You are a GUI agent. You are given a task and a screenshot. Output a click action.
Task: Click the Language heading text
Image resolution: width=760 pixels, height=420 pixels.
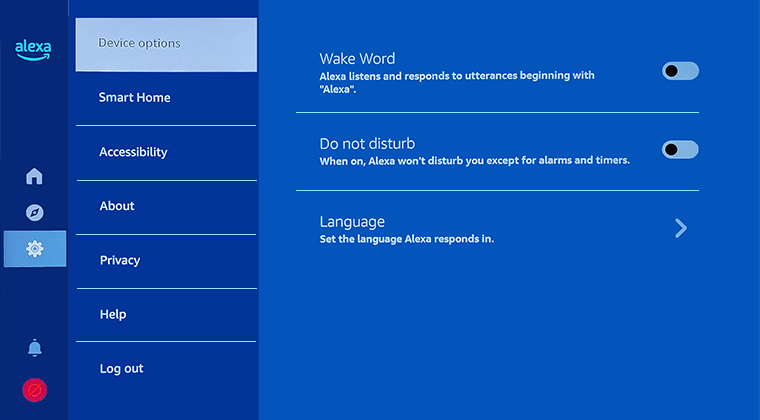[352, 222]
